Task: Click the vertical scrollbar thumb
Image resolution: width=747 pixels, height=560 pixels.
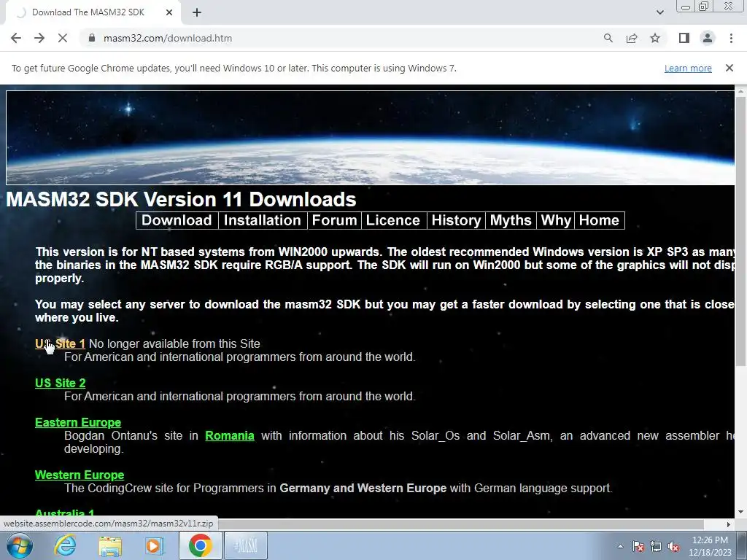Action: pos(741,231)
